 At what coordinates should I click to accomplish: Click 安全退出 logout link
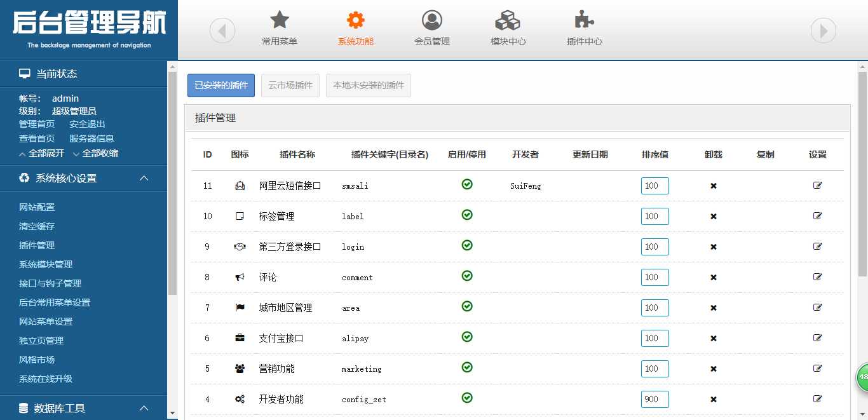pyautogui.click(x=88, y=125)
